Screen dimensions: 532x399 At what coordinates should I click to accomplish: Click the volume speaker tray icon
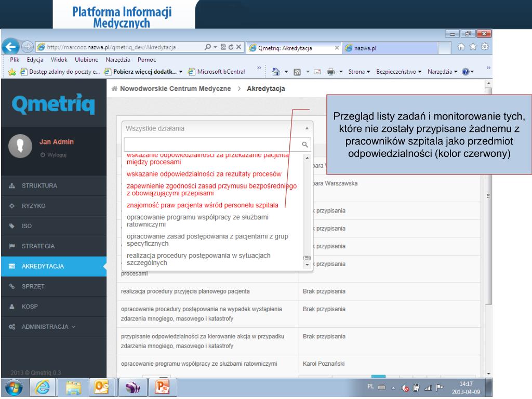coord(405,388)
